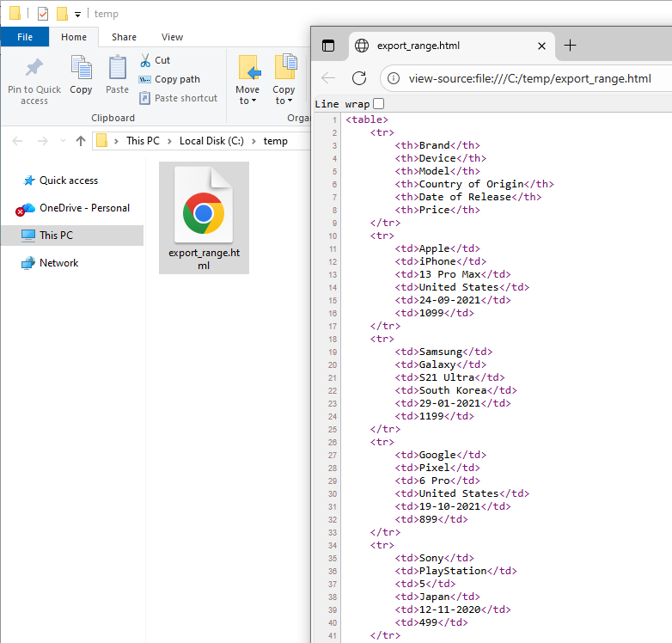Click the opening table tag on line 1
The image size is (672, 643).
tap(367, 119)
